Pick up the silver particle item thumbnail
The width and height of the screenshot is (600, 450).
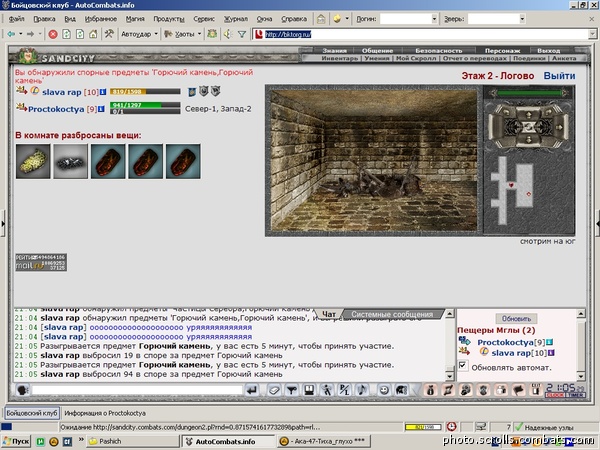[x=70, y=161]
